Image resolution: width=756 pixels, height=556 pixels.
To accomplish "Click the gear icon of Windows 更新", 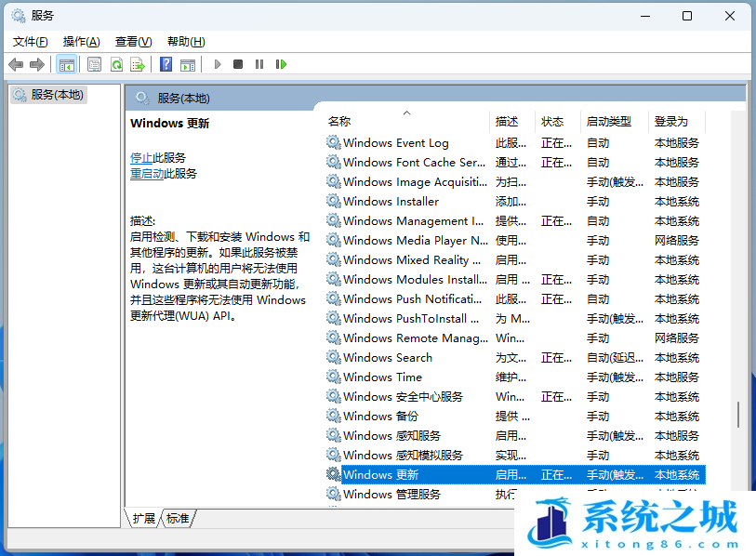I will tap(333, 474).
